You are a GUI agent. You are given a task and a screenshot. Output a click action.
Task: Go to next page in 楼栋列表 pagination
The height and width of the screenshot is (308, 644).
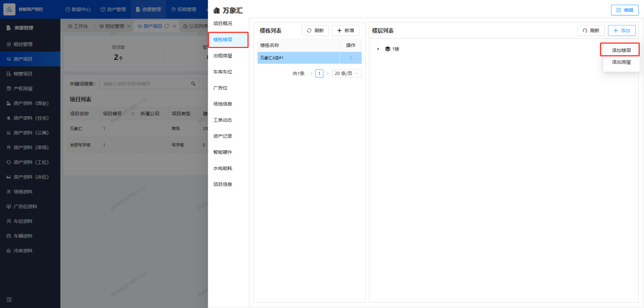point(327,73)
